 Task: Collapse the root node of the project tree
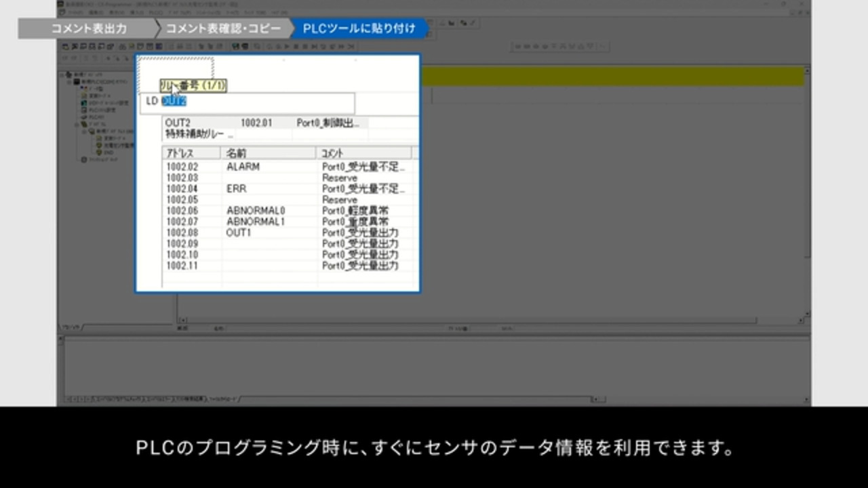tap(62, 75)
